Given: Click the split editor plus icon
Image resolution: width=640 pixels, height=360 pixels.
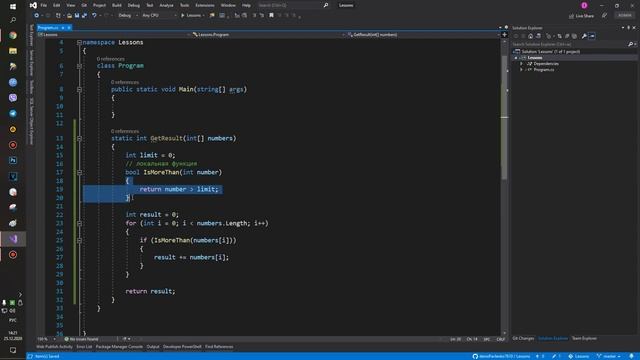Looking at the screenshot, I should point(504,35).
